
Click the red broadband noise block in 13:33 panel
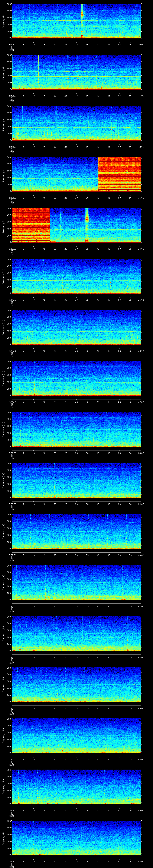pyautogui.click(x=31, y=225)
